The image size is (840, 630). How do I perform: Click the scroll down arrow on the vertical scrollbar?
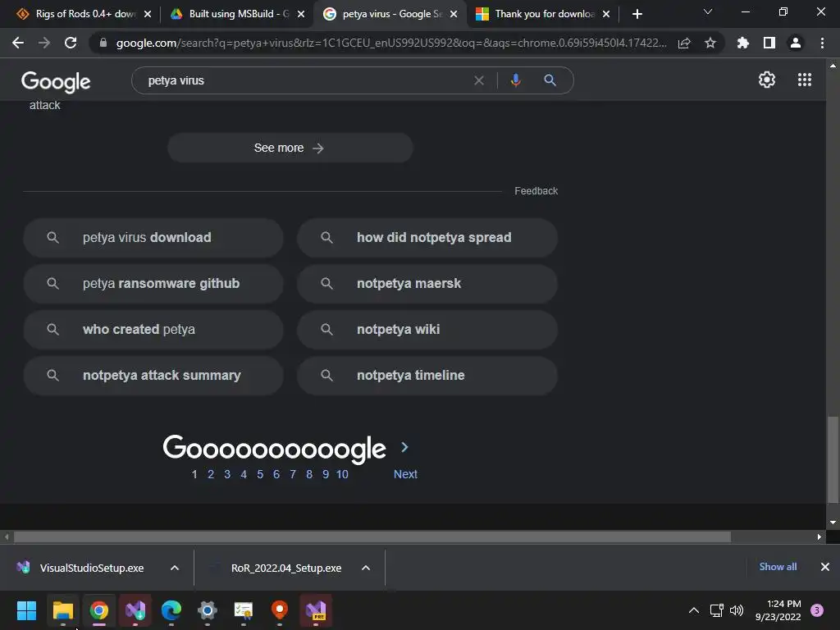[833, 523]
